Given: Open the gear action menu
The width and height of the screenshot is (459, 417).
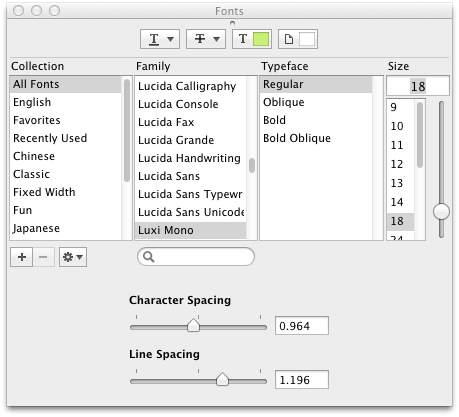Looking at the screenshot, I should [73, 257].
